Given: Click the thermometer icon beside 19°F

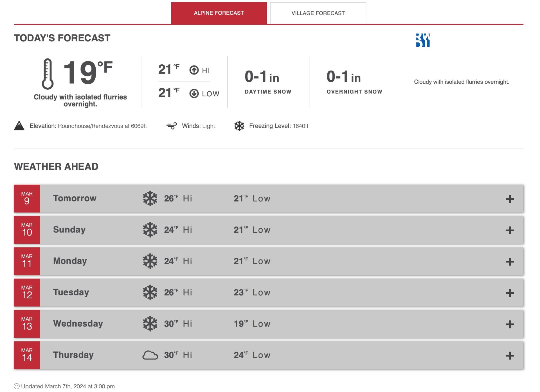Looking at the screenshot, I should (48, 74).
